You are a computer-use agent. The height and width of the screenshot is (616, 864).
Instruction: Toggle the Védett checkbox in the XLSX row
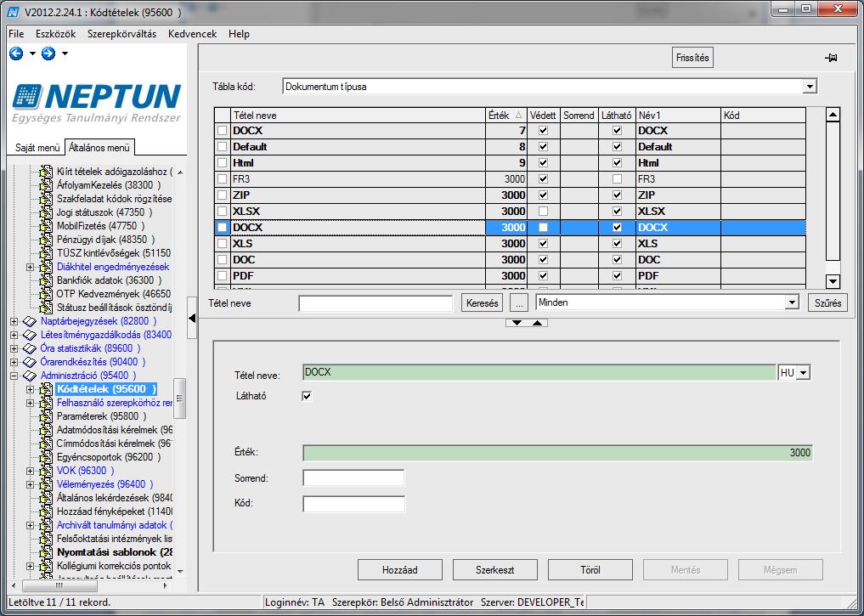point(544,211)
